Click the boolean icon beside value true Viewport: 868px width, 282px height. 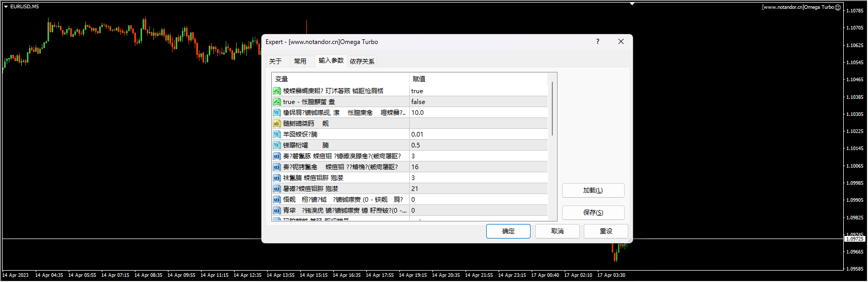click(x=277, y=91)
